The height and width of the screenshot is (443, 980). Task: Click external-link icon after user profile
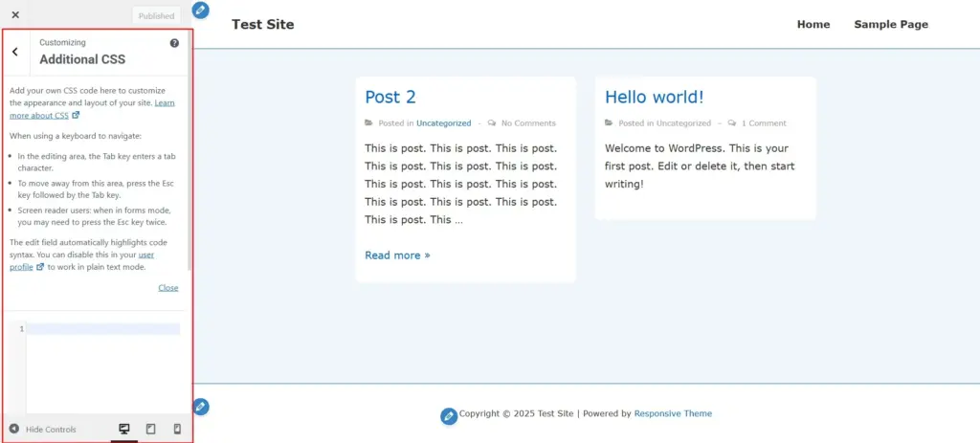[x=40, y=267]
